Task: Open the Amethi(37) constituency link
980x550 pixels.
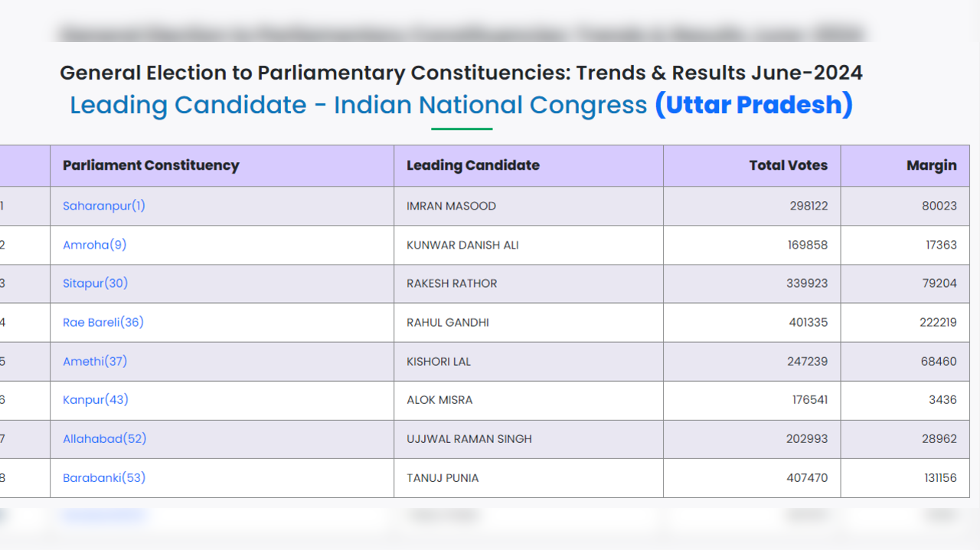Action: (95, 361)
